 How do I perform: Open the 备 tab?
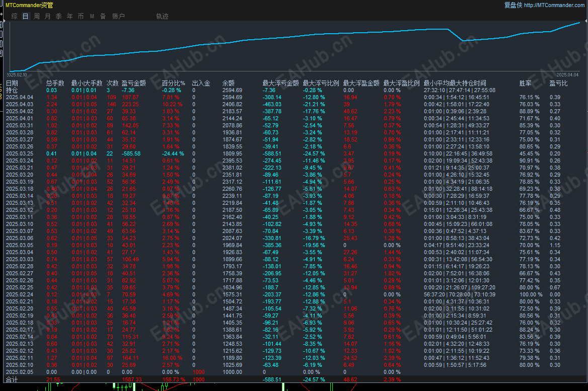coord(103,16)
